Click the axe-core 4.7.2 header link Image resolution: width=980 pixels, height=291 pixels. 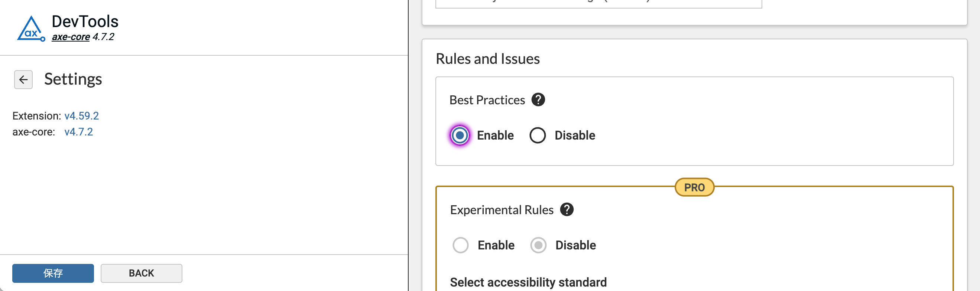[x=71, y=37]
